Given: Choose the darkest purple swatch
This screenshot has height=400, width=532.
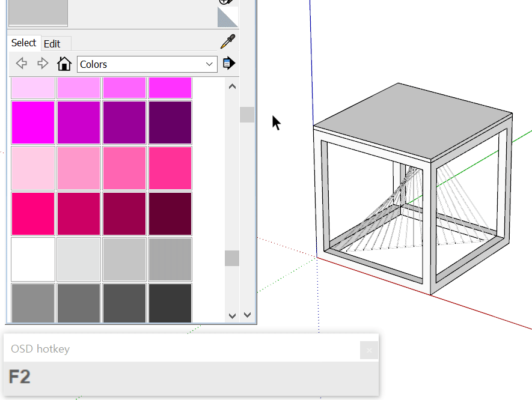Looking at the screenshot, I should (x=170, y=123).
